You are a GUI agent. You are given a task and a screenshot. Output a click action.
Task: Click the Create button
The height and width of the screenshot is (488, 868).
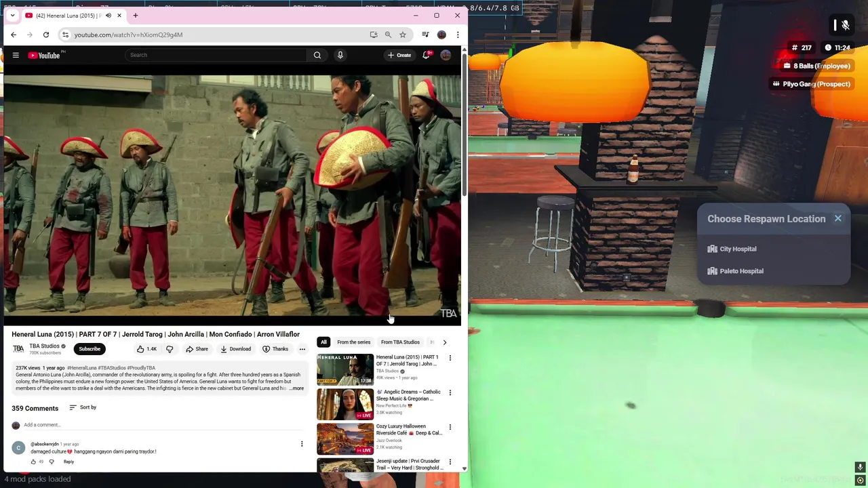[399, 55]
